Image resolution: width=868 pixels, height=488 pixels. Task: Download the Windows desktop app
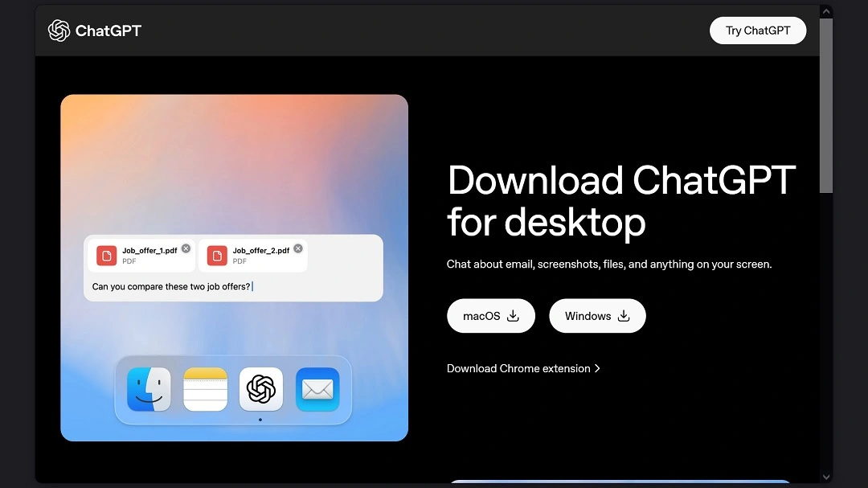coord(596,316)
